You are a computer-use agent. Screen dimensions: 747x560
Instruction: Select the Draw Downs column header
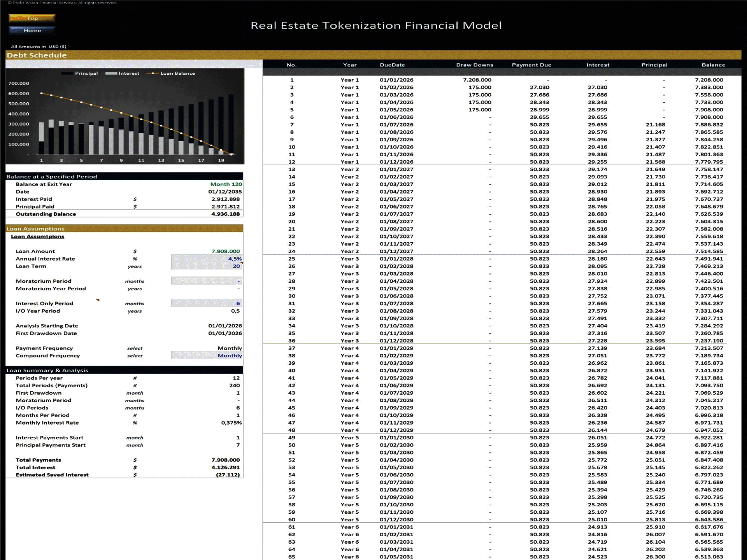click(x=474, y=65)
